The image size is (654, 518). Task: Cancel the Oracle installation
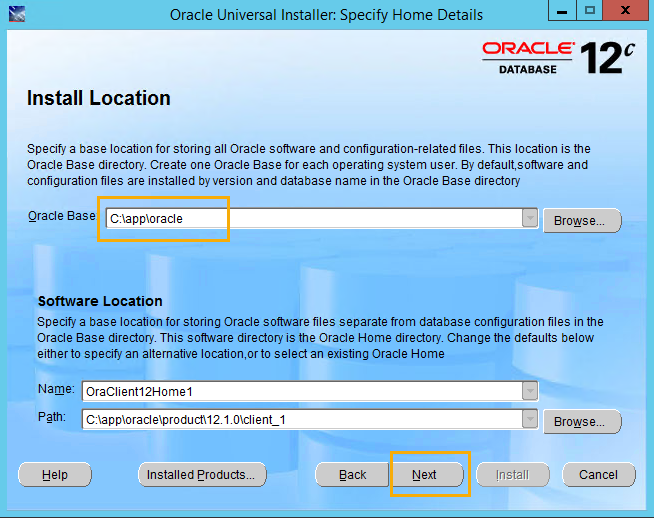tap(599, 475)
